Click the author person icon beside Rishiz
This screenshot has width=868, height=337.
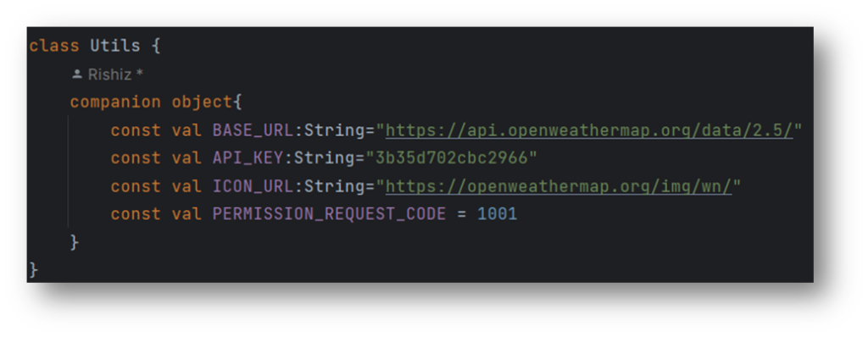point(77,75)
